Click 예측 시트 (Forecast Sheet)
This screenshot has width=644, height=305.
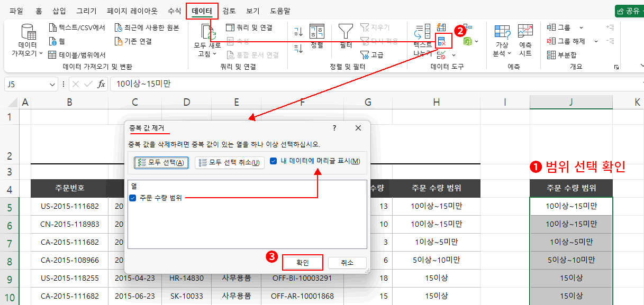click(x=525, y=41)
